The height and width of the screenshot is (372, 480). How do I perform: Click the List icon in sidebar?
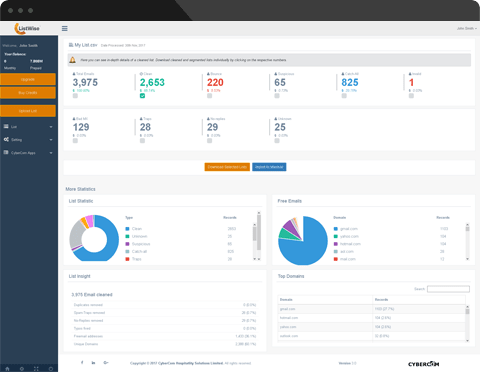(x=6, y=126)
